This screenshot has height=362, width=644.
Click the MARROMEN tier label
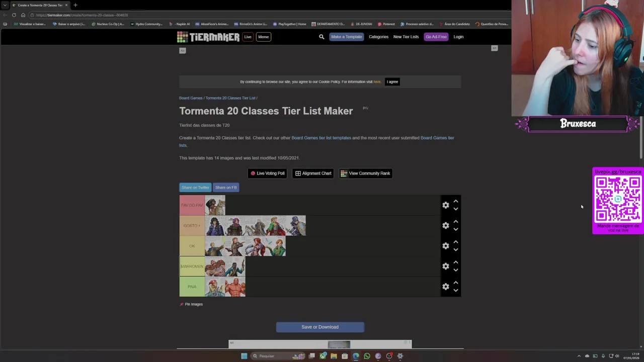coord(192,266)
